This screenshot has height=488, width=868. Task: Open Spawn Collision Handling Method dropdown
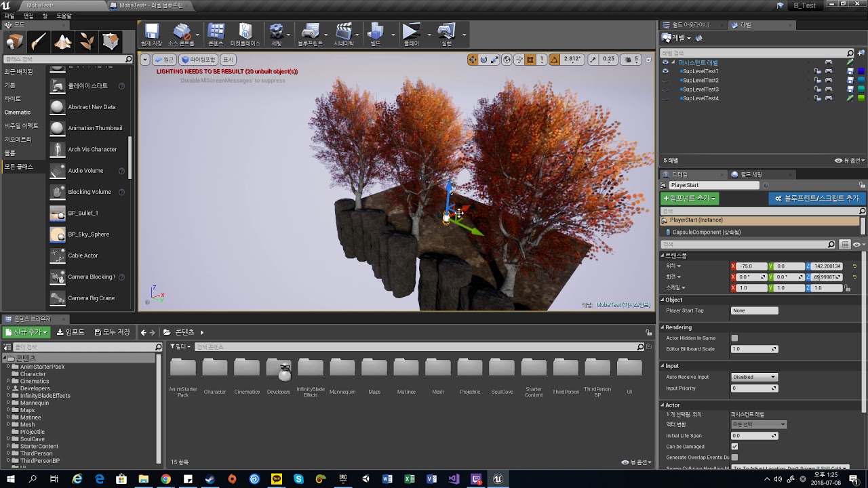[790, 468]
